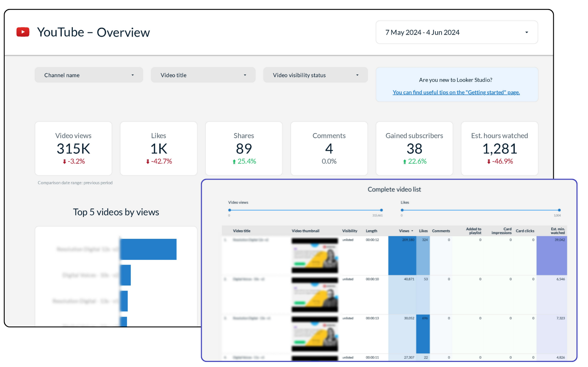Open the "Getting started" page link
588x367 pixels.
click(456, 92)
